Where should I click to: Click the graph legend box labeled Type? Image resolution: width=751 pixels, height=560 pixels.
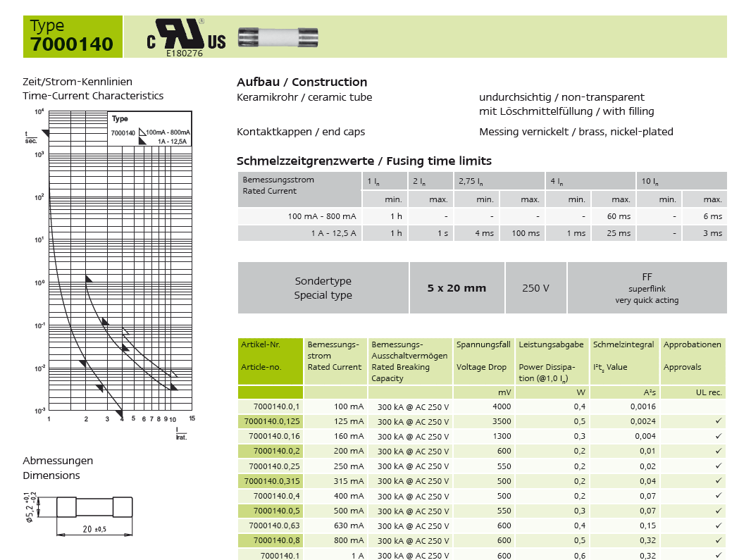click(150, 129)
